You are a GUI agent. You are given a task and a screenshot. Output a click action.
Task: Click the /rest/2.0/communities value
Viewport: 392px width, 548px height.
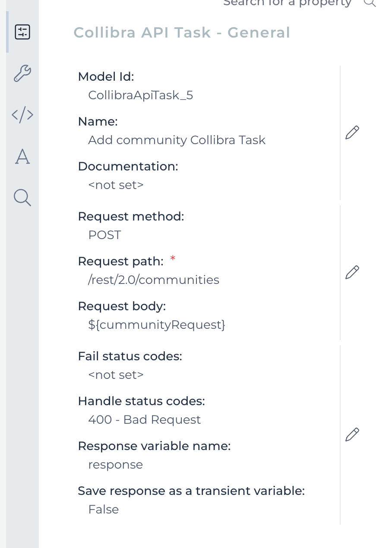coord(154,280)
